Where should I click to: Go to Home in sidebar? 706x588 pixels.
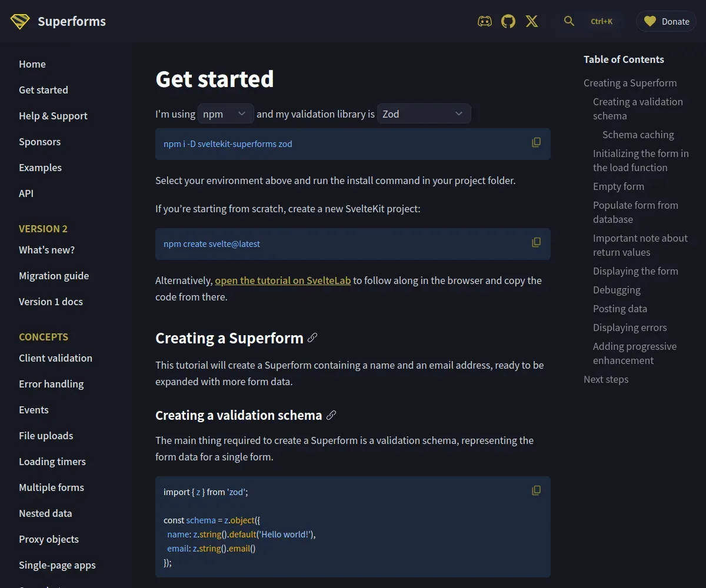[x=32, y=64]
